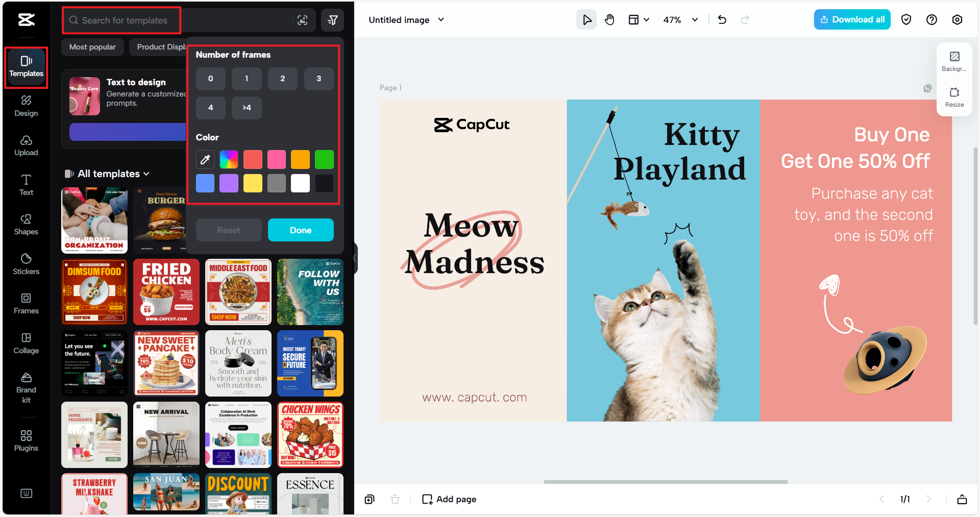Choose the rainbow multicolor swatch
Screen dimensions: 980x517
coord(229,160)
